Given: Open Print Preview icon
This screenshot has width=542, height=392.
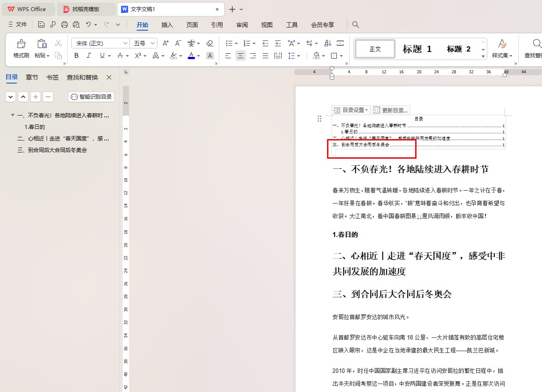Looking at the screenshot, I should click(76, 24).
